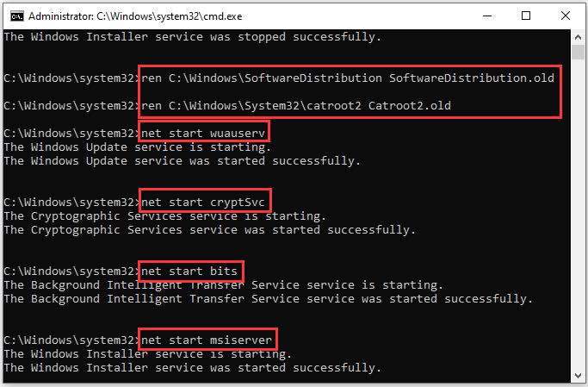
Task: Click the 'net start cryptSvc' command
Action: pos(207,202)
